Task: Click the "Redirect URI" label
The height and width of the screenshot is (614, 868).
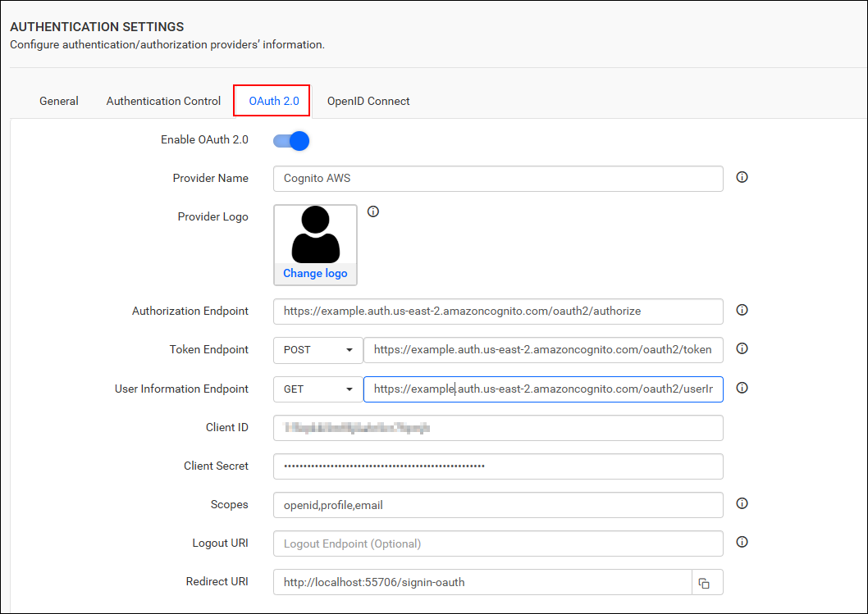Action: 217,581
